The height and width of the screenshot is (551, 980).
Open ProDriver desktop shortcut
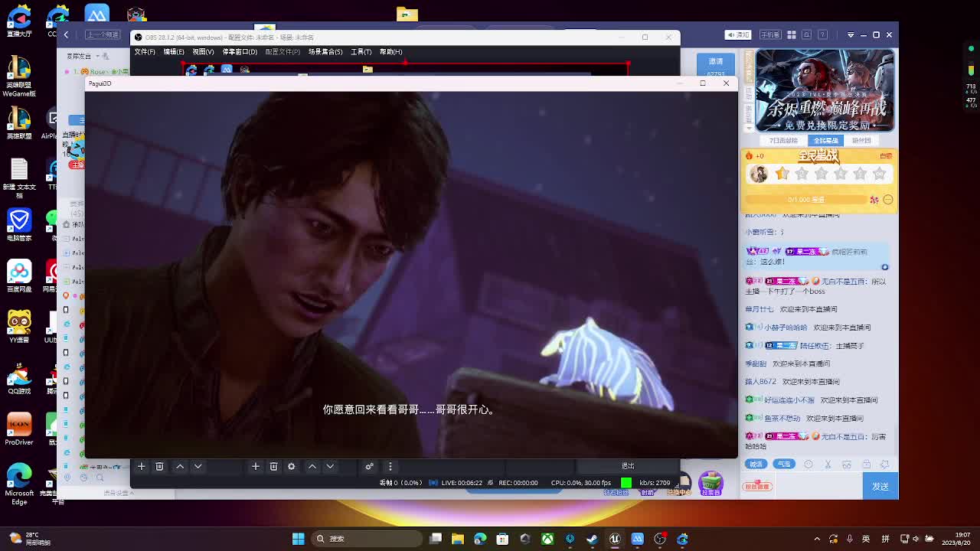[19, 429]
